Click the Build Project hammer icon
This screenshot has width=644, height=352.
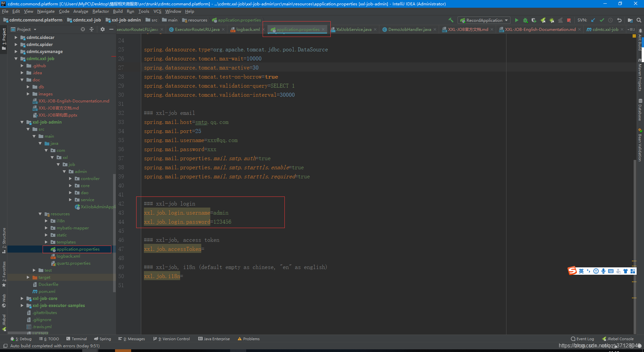pyautogui.click(x=451, y=20)
